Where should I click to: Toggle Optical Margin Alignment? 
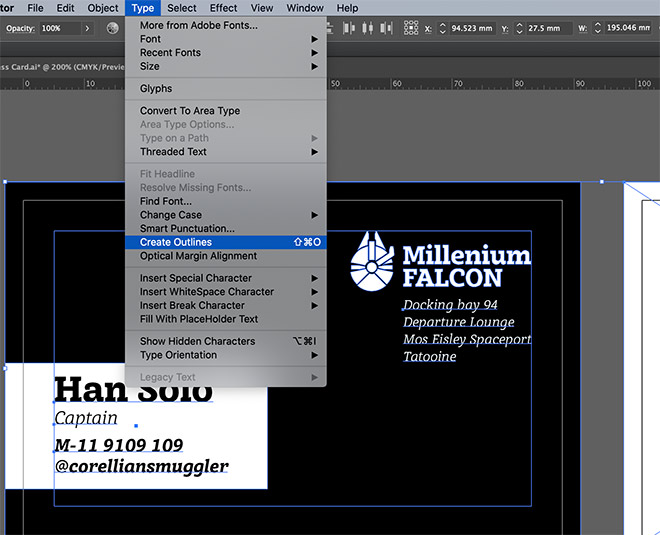[226, 256]
